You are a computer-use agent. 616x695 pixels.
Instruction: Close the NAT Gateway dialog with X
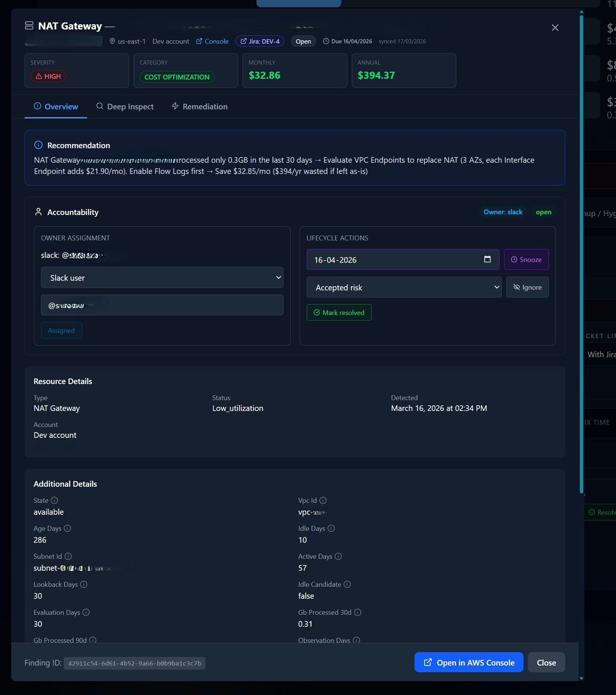point(555,28)
